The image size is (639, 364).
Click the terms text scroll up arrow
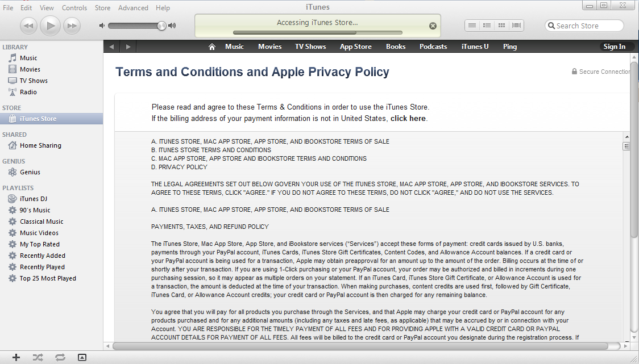pyautogui.click(x=626, y=137)
